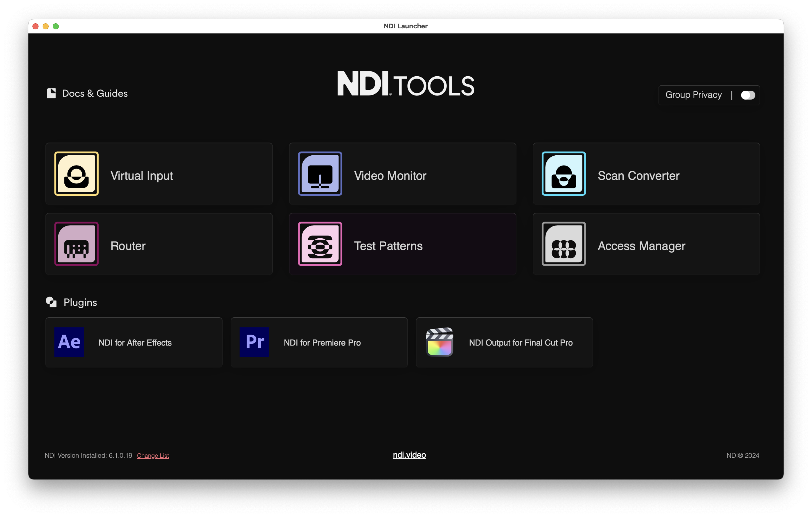Click the Group Privacy label text
This screenshot has width=812, height=517.
[x=693, y=95]
